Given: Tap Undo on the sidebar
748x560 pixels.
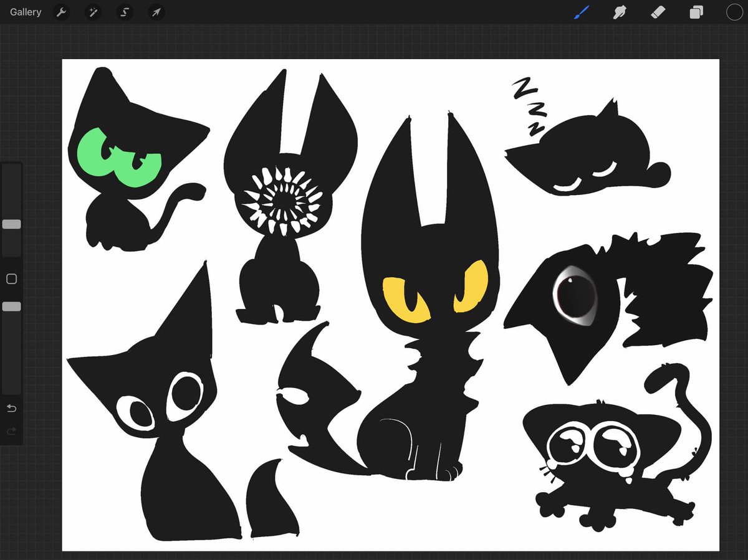Looking at the screenshot, I should [12, 409].
